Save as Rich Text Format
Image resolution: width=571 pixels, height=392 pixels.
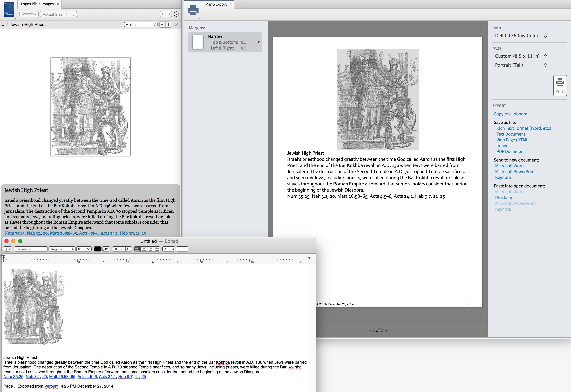point(524,128)
